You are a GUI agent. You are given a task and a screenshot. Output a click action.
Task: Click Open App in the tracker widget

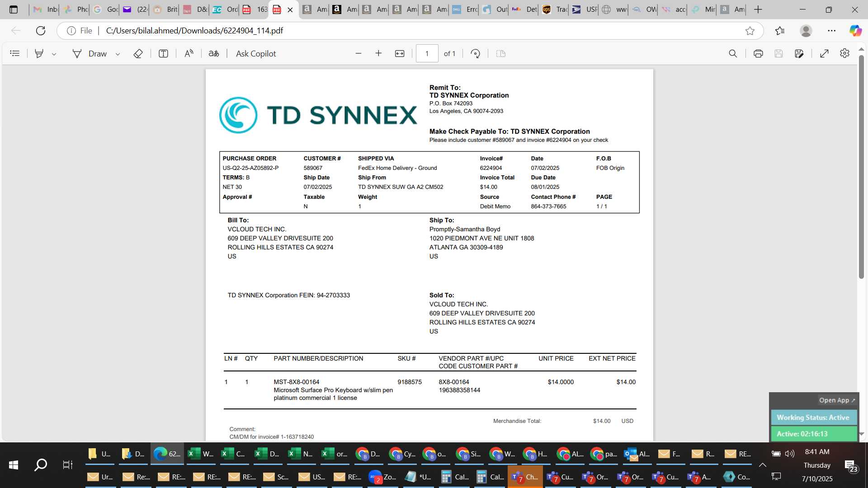(837, 400)
